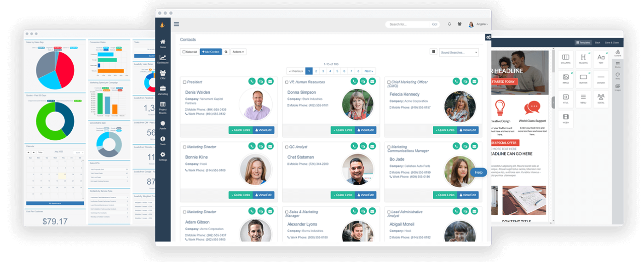Check the box on the QC Analyst card
644x262 pixels.
point(287,147)
